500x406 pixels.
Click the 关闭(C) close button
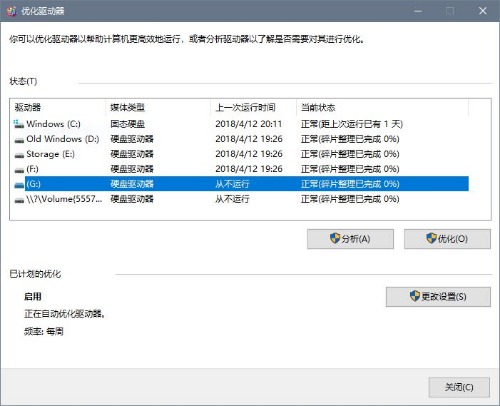pos(459,387)
